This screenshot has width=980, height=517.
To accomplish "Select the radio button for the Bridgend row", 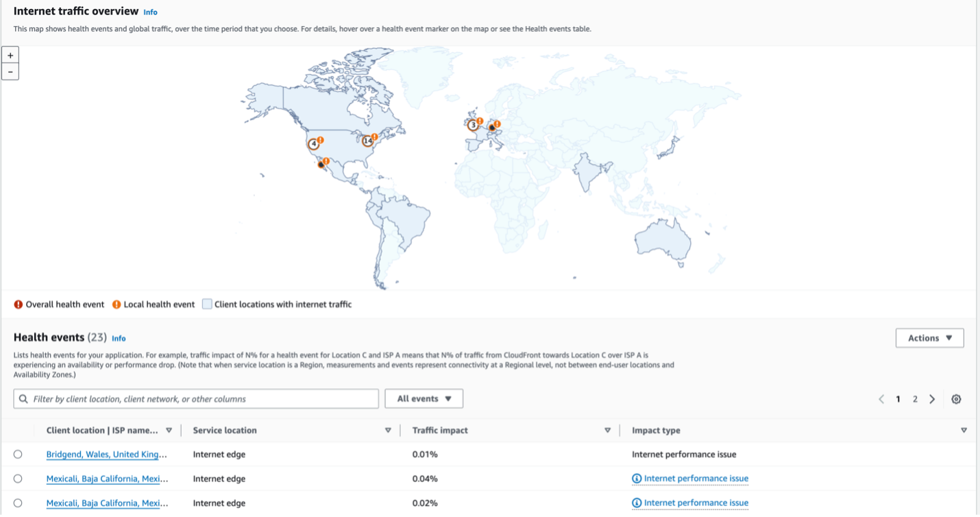I will coord(19,454).
